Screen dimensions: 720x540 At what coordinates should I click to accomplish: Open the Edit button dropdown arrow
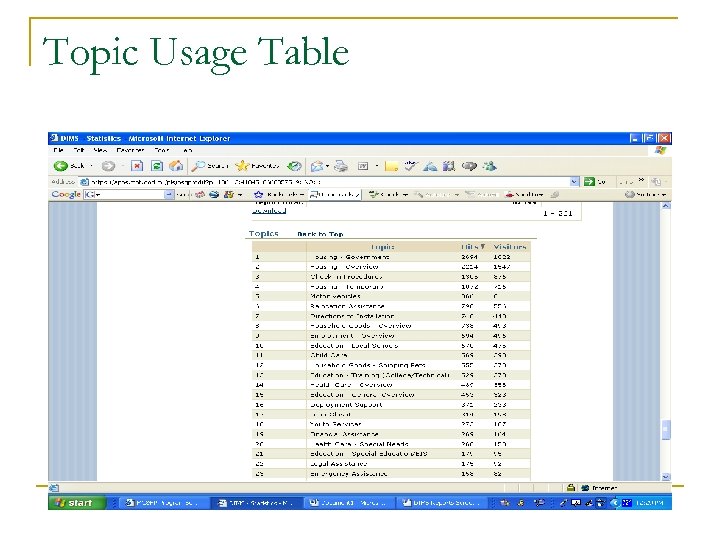click(377, 166)
